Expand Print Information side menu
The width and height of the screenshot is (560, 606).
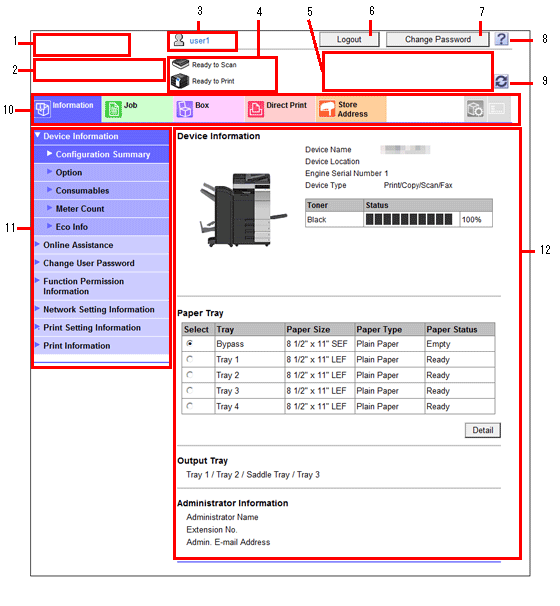(x=102, y=346)
